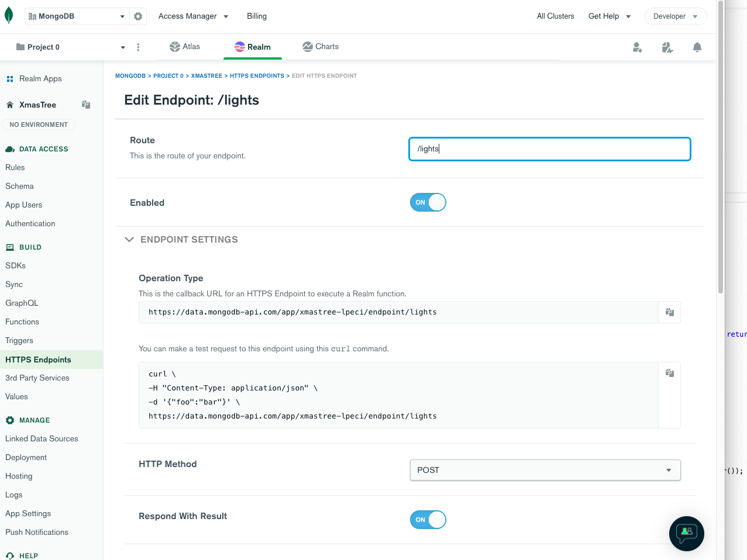This screenshot has width=747, height=560.
Task: Switch to the Atlas tab
Action: tap(185, 47)
